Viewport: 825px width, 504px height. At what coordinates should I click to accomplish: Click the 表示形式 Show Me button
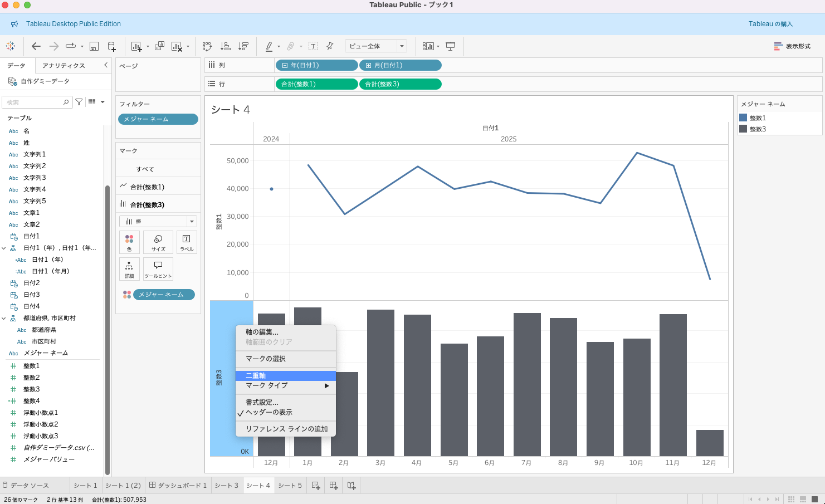[792, 46]
